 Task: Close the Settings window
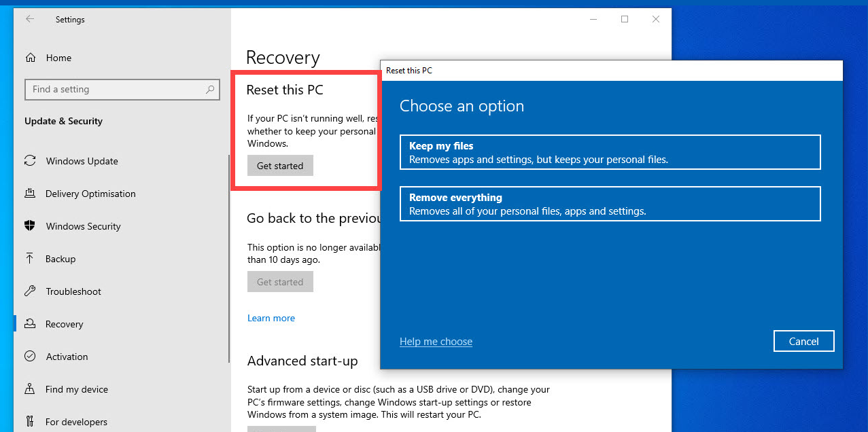click(x=656, y=19)
